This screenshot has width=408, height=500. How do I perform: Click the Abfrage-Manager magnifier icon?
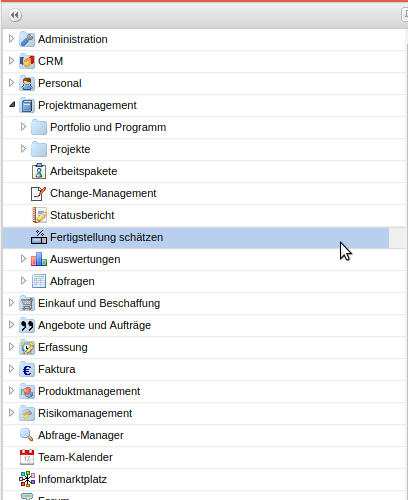point(26,435)
